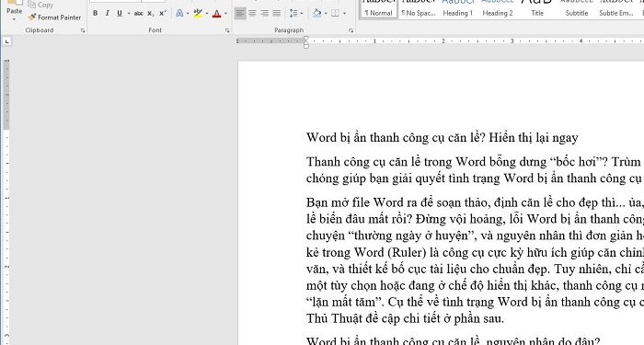Click the Paste button
This screenshot has width=644, height=345.
(14, 8)
